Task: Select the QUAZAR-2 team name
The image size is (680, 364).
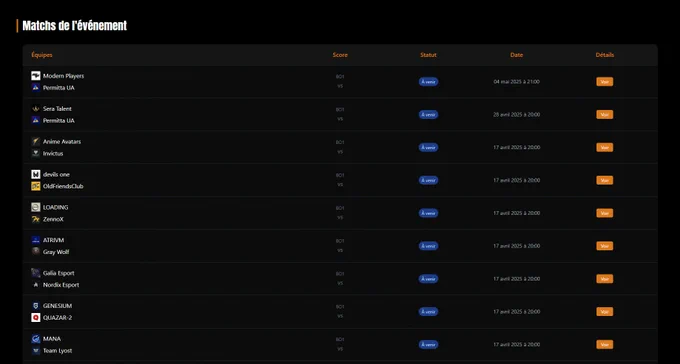Action: 57,318
